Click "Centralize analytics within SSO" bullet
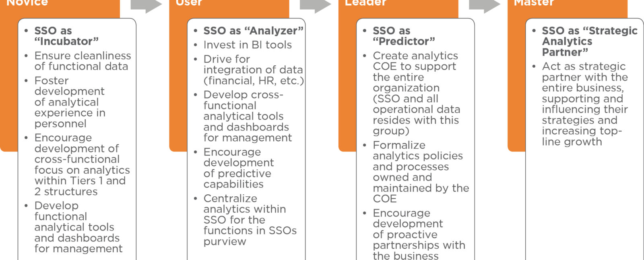The width and height of the screenshot is (644, 260). click(250, 220)
